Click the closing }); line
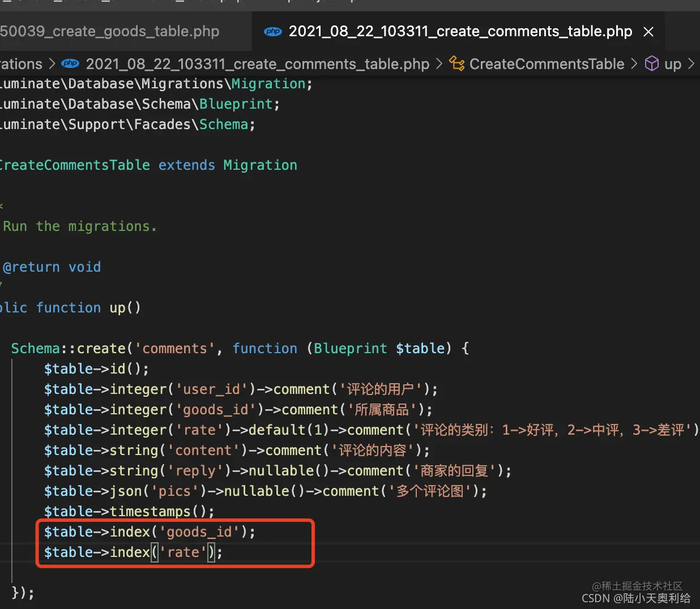Image resolution: width=700 pixels, height=609 pixels. coord(23,593)
